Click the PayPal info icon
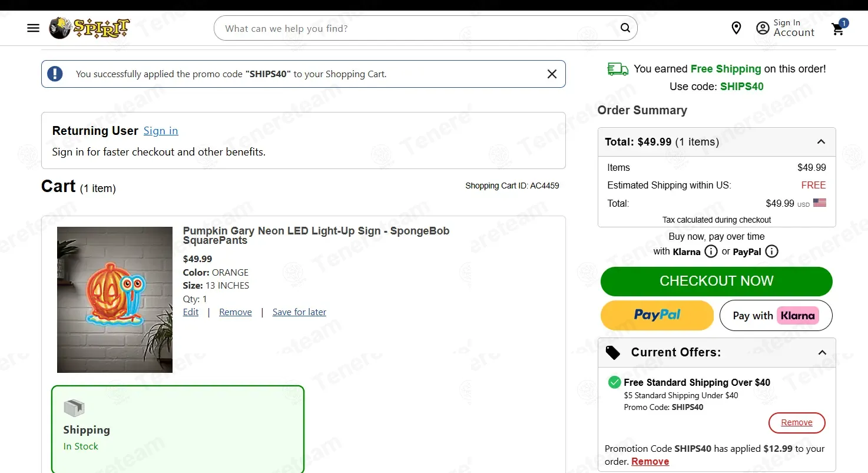This screenshot has height=473, width=868. point(771,252)
